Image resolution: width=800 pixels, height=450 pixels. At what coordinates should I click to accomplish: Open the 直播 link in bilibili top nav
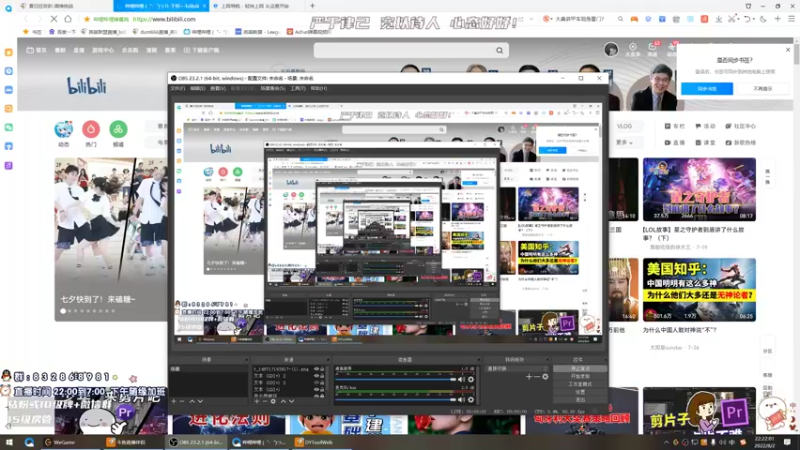coord(79,50)
